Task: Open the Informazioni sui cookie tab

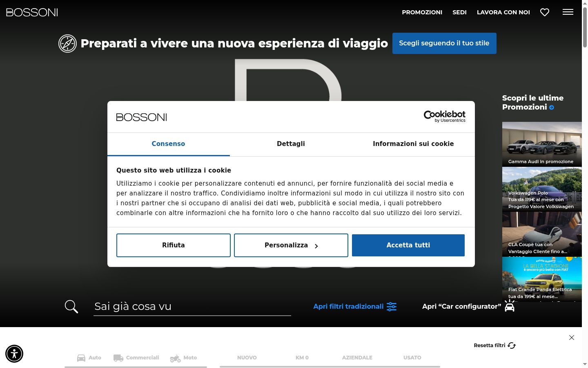Action: point(413,144)
